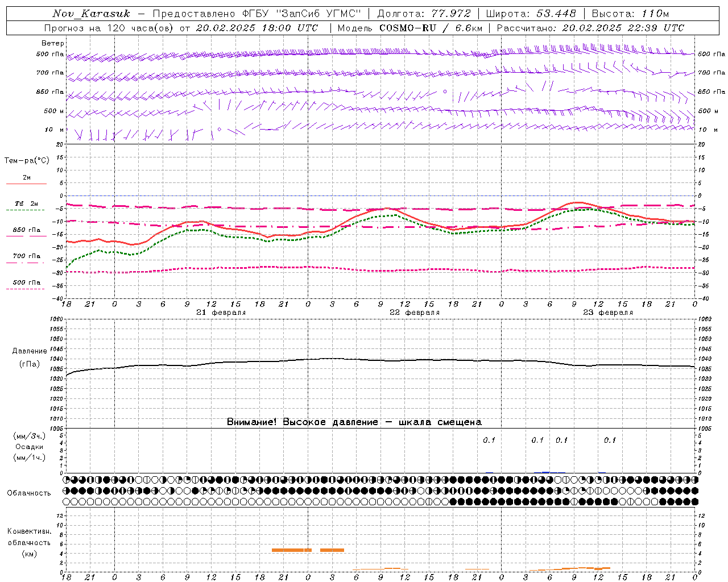
Task: Click the Давление pressure panel title
Action: (x=30, y=351)
